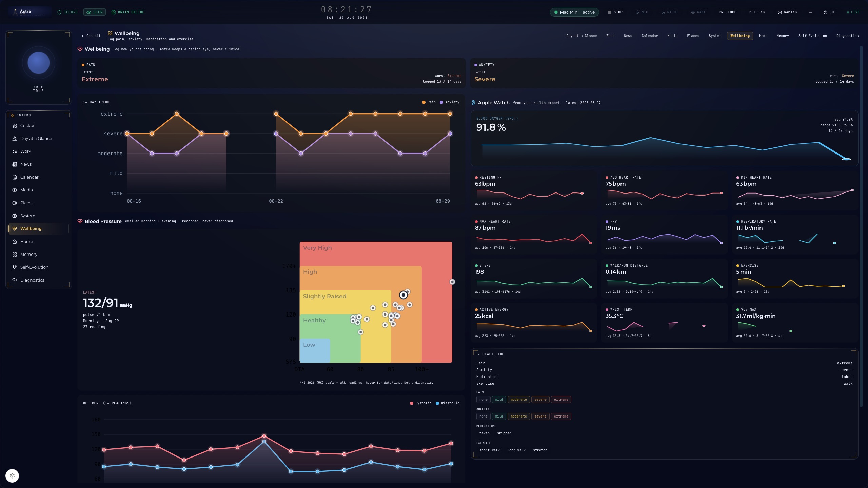The width and height of the screenshot is (868, 488).
Task: Log a stretch exercise
Action: [x=540, y=450]
